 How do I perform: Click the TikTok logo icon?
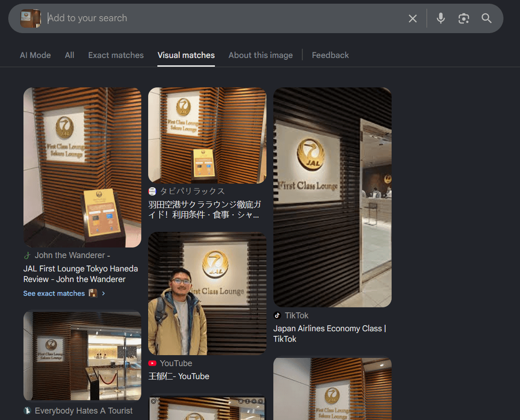pyautogui.click(x=277, y=316)
